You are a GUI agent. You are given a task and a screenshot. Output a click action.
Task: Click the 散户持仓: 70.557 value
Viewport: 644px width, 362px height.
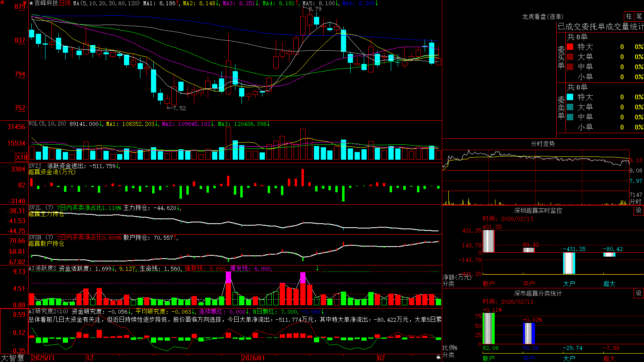148,238
